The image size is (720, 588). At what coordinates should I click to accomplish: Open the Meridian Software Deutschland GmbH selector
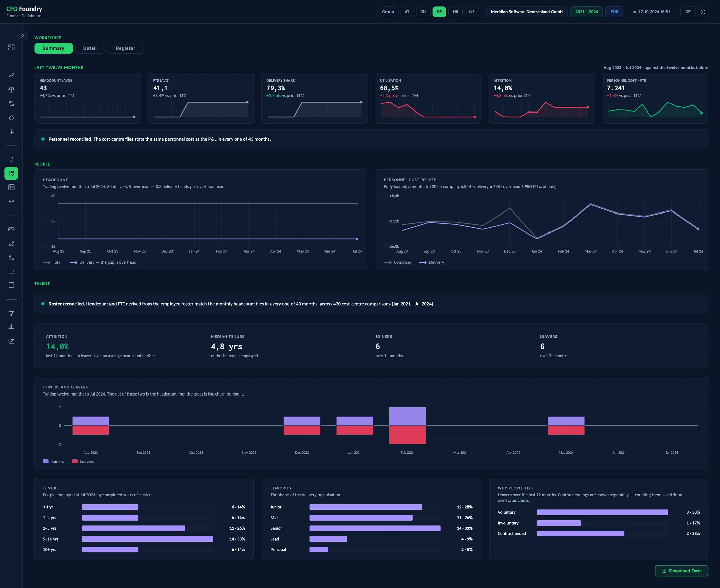pyautogui.click(x=526, y=12)
